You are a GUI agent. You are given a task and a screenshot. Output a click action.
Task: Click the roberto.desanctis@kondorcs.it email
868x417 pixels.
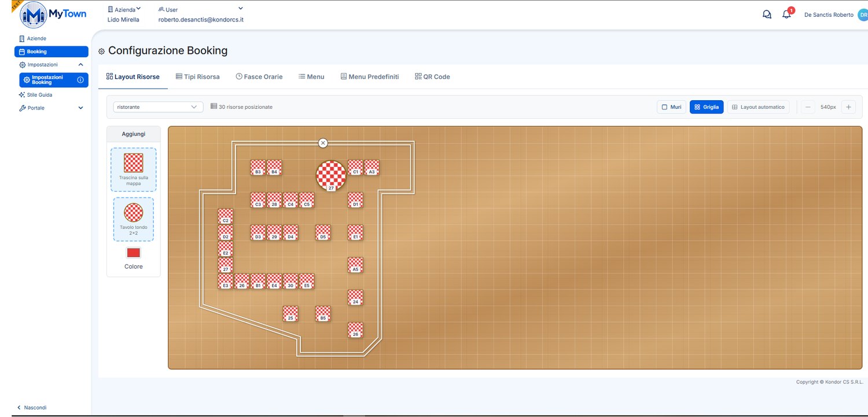(x=201, y=19)
